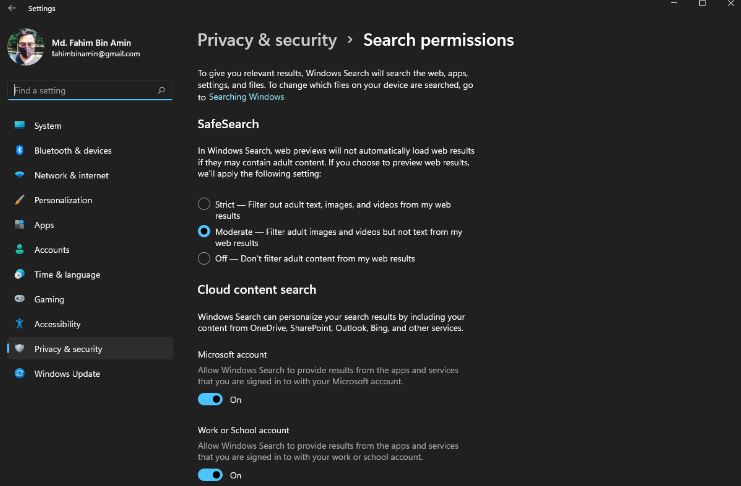Select the Off SafeSearch radio button
The width and height of the screenshot is (741, 486).
point(204,258)
